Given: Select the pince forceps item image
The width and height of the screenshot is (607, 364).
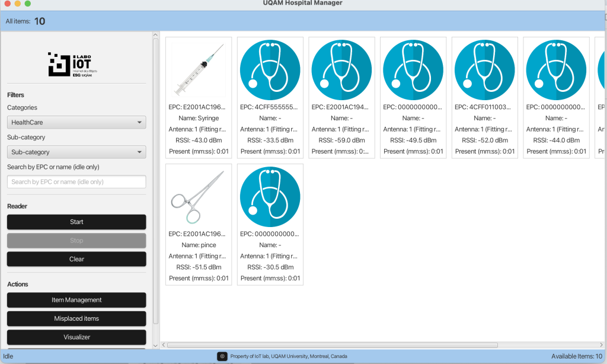Looking at the screenshot, I should pos(199,197).
